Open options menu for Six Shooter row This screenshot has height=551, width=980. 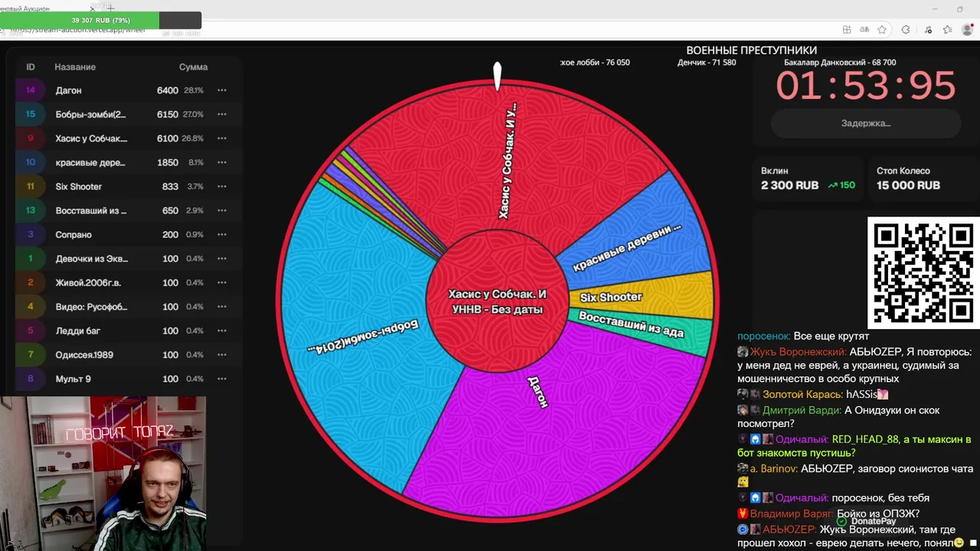point(221,187)
